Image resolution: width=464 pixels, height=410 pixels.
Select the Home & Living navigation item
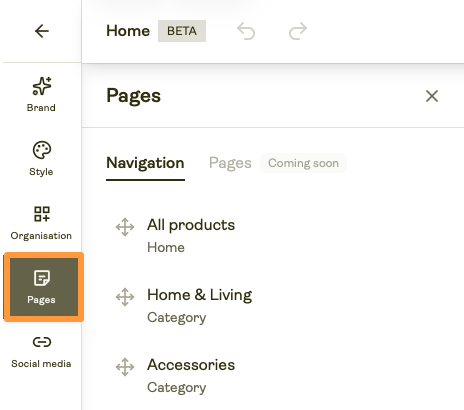coord(200,295)
